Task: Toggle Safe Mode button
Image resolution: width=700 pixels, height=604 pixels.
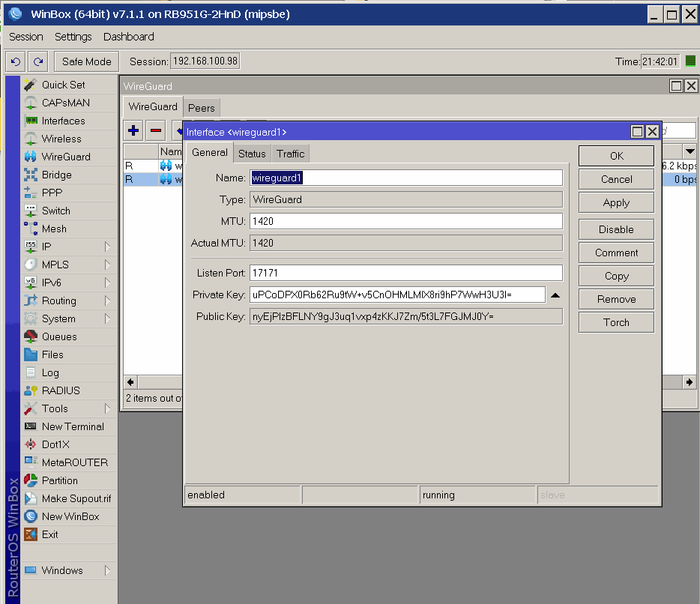Action: (87, 61)
